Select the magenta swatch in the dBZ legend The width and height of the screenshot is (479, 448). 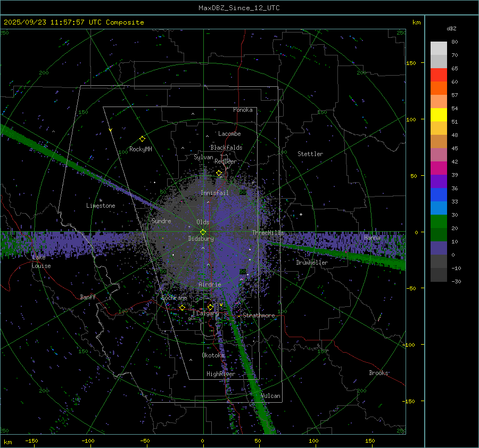[x=439, y=168]
